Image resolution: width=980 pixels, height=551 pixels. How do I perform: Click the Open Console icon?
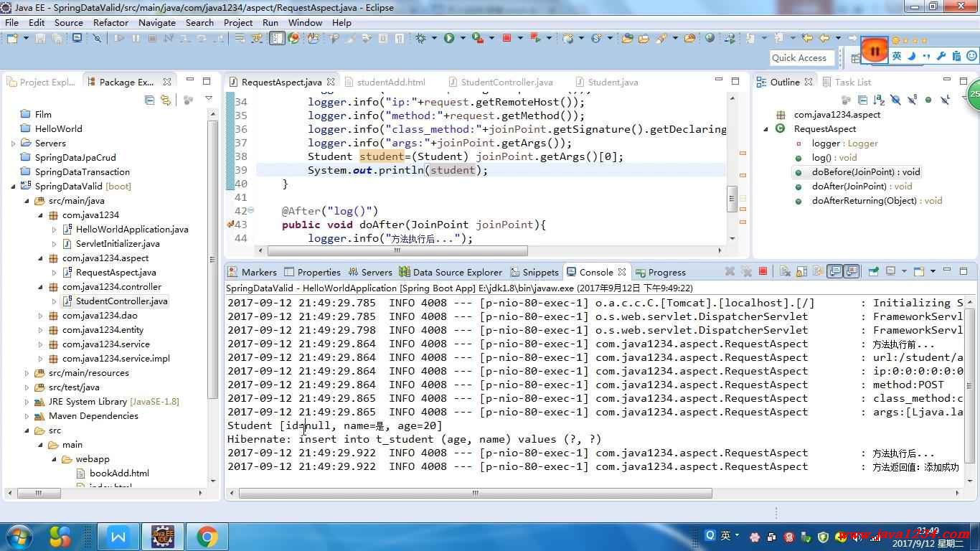(x=919, y=271)
